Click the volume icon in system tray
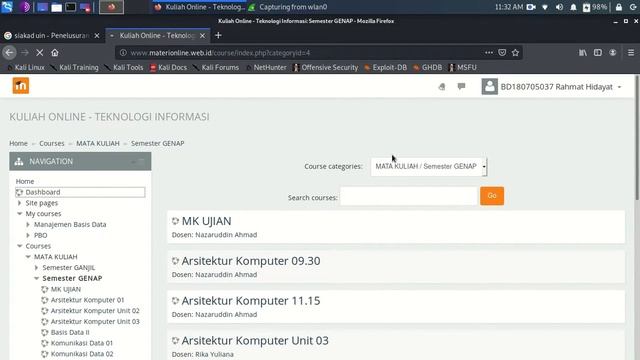This screenshot has width=640, height=360. 559,7
